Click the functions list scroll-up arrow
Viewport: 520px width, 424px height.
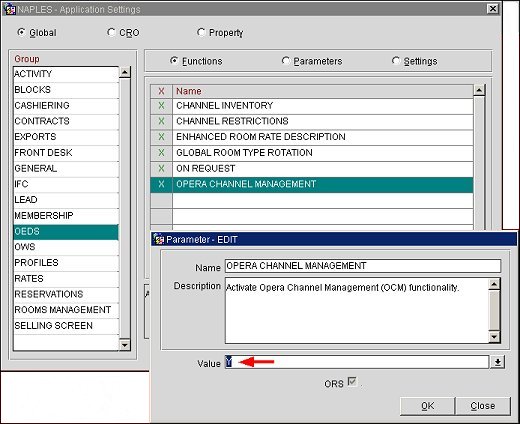point(479,90)
